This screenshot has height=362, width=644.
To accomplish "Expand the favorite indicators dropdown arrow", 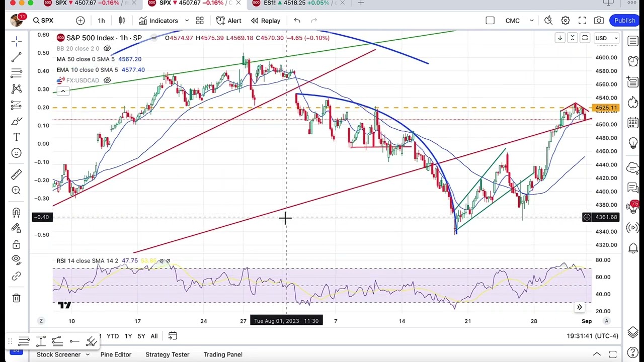I will point(187,21).
